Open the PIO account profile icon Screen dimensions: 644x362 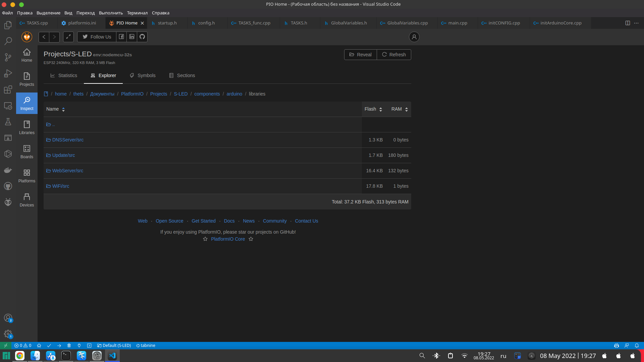(414, 37)
